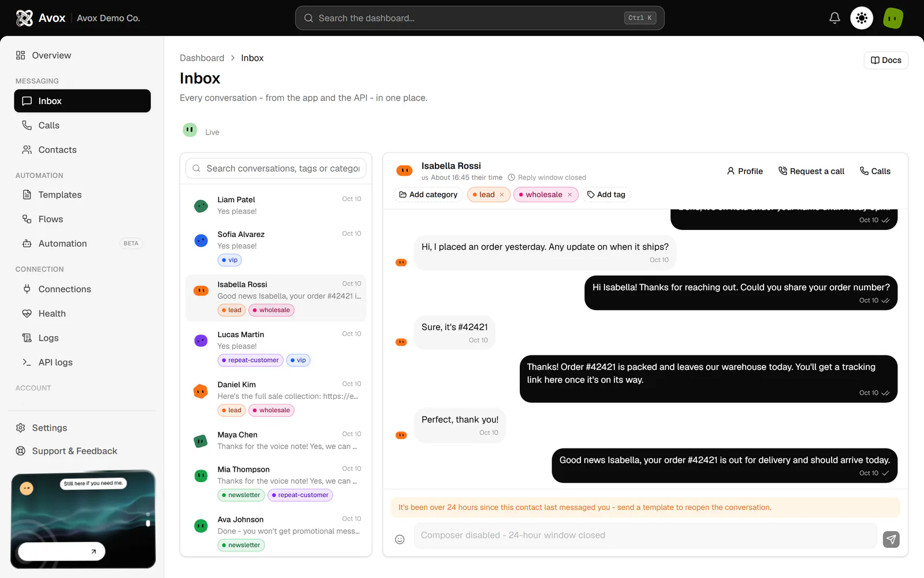Check the Health page
This screenshot has height=578, width=924.
(x=82, y=313)
